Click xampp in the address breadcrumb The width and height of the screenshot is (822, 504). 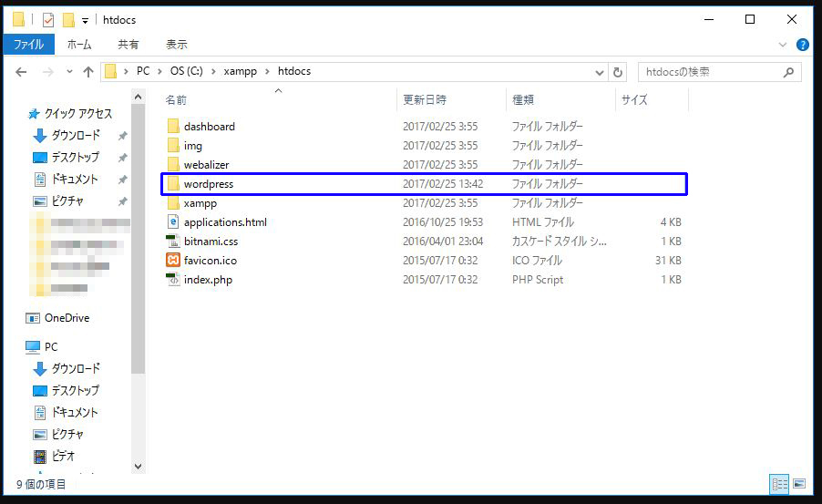pyautogui.click(x=240, y=71)
